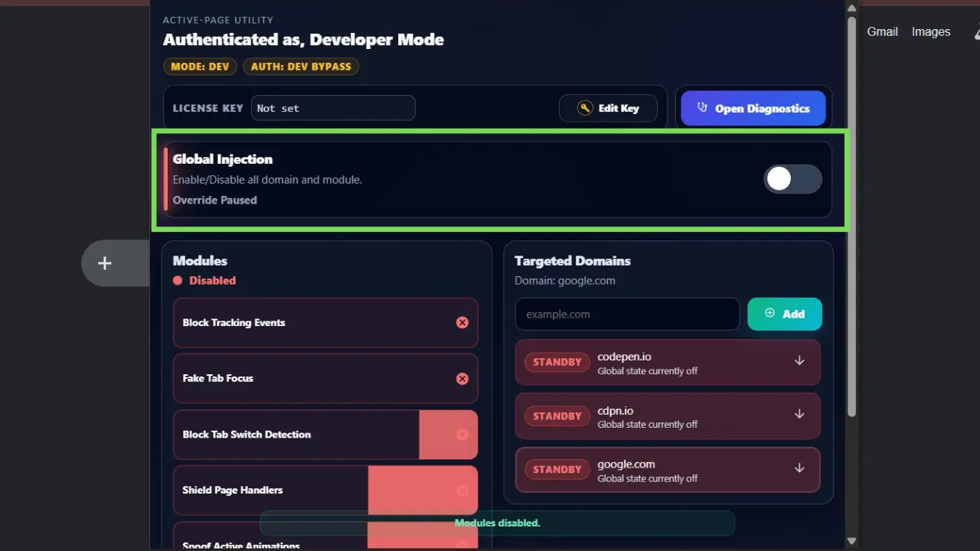
Task: Click the round plus button at left
Action: coord(105,263)
